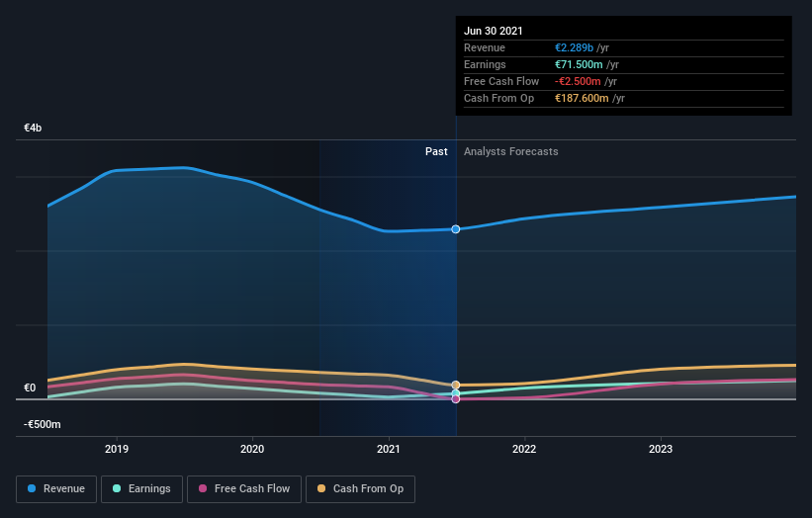Click the 2021 x-axis label
This screenshot has width=812, height=518.
(389, 449)
